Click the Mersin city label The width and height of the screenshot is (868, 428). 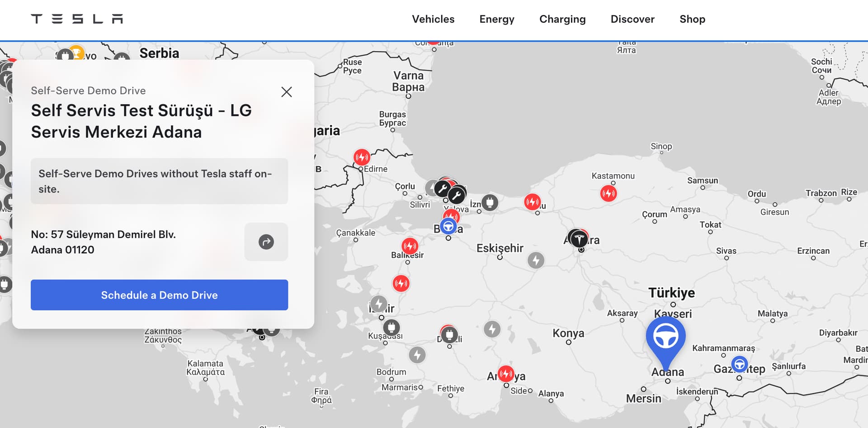point(643,399)
